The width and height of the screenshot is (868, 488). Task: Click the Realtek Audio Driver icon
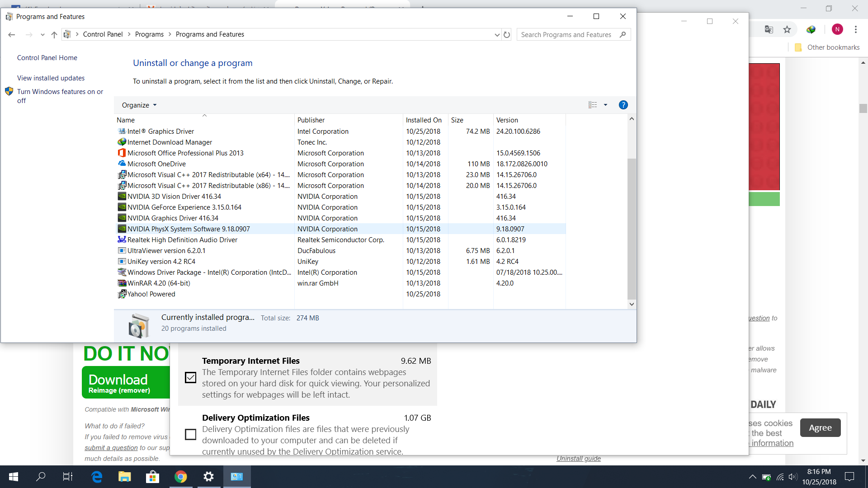(x=122, y=240)
